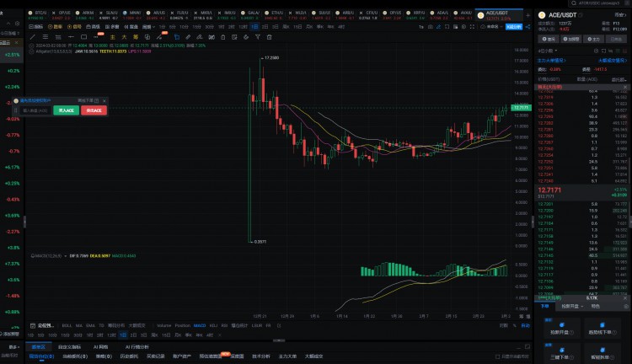This screenshot has height=364, width=632.
Task: Enable the KDJ indicator
Action: (214, 325)
